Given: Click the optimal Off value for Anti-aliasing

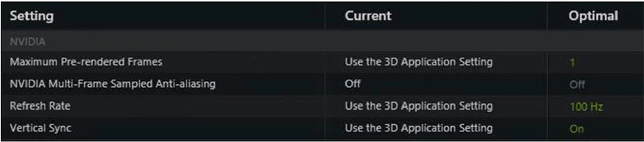Looking at the screenshot, I should tap(577, 84).
